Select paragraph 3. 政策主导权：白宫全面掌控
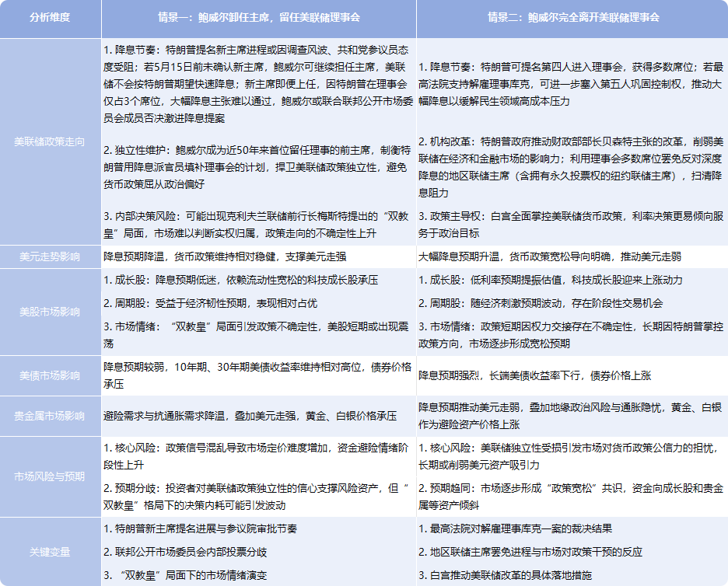Viewport: 728px width, 586px height. [x=572, y=225]
